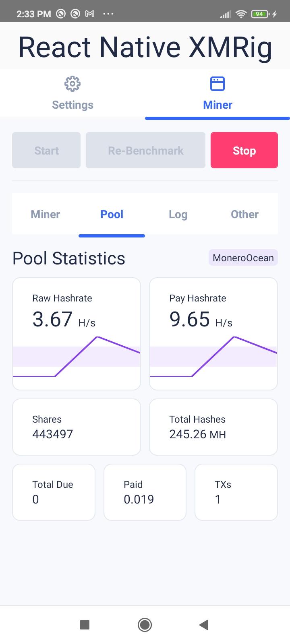Tap the cellular signal bars icon
This screenshot has height=644, width=290.
(225, 14)
